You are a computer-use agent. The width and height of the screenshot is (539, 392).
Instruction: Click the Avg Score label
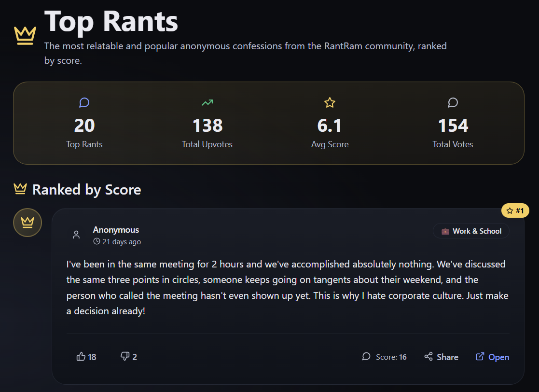point(330,144)
